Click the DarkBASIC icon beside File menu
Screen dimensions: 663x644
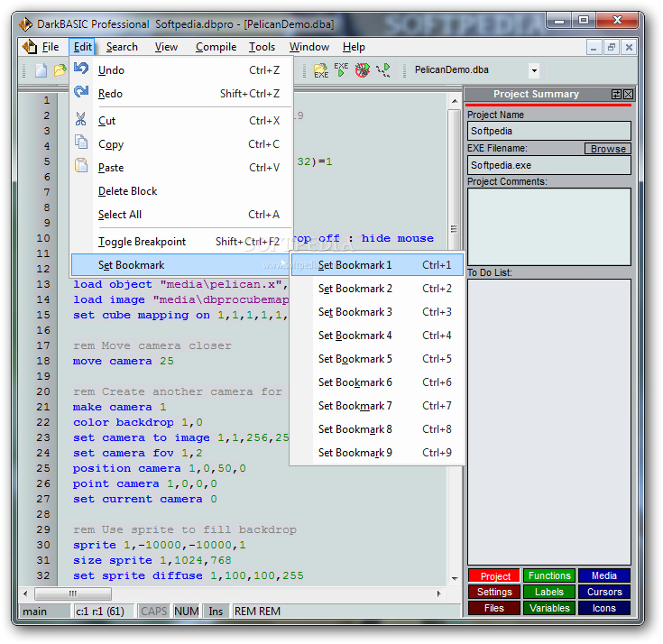click(30, 47)
